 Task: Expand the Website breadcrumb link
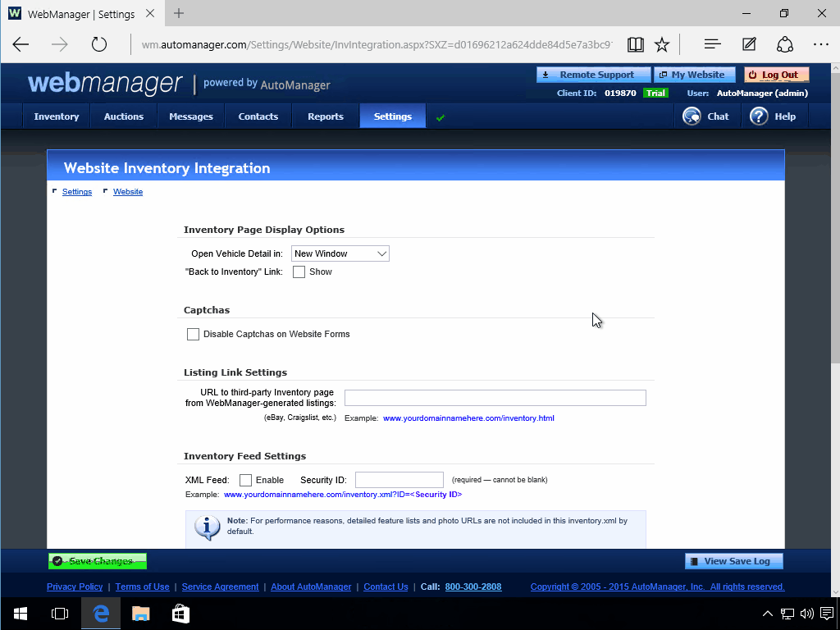coord(127,191)
